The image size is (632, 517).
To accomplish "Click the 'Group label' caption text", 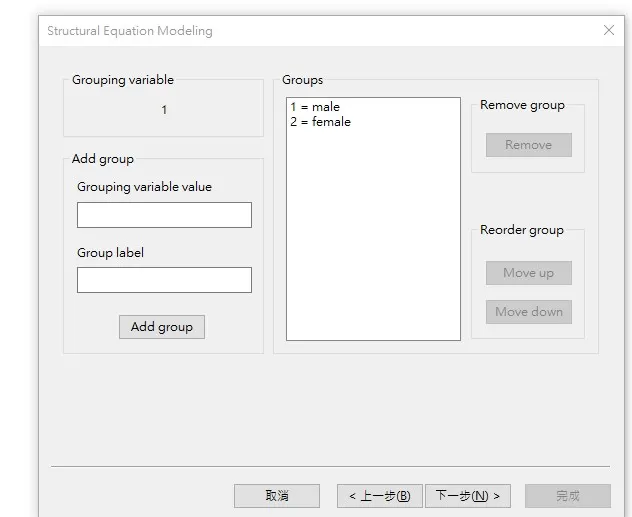I will pos(110,253).
